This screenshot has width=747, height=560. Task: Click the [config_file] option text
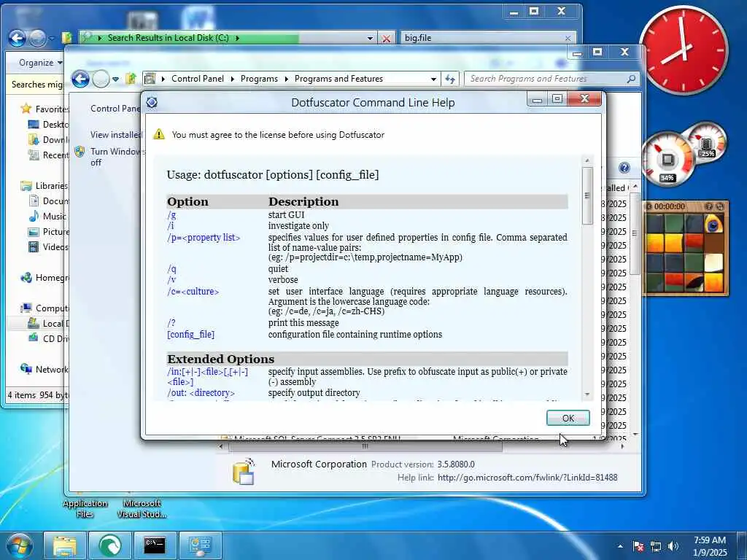[x=190, y=334]
